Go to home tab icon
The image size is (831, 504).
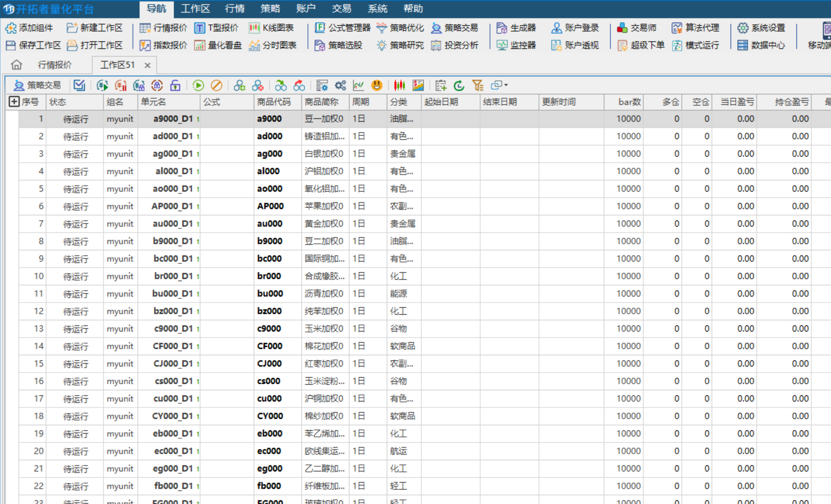(x=16, y=65)
